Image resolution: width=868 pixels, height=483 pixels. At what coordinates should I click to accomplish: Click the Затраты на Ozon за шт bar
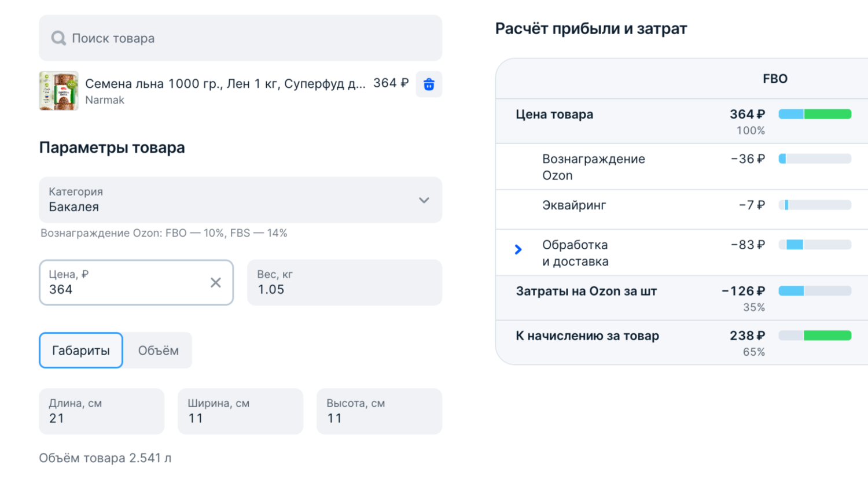(815, 291)
